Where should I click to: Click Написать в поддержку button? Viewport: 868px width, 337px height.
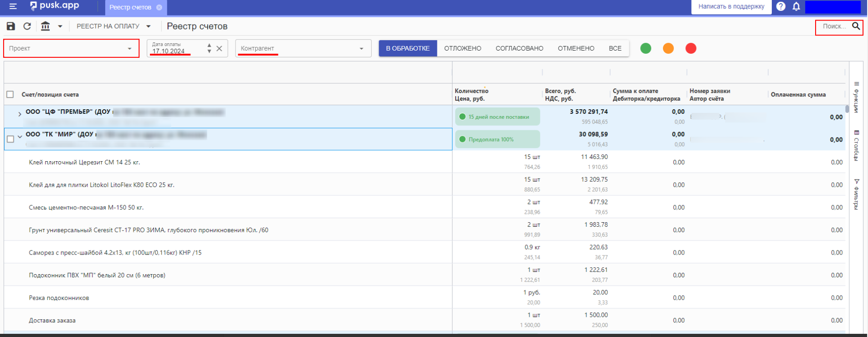(731, 7)
